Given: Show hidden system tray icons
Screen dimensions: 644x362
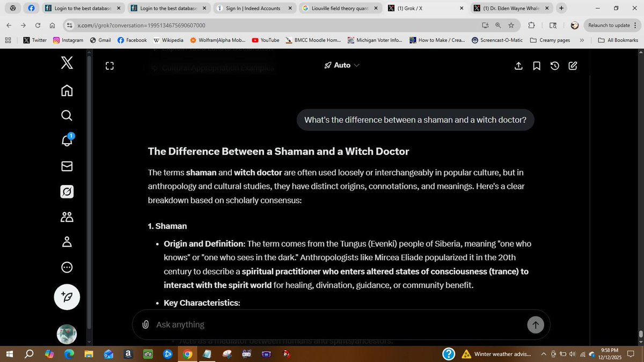Looking at the screenshot, I should click(x=544, y=354).
